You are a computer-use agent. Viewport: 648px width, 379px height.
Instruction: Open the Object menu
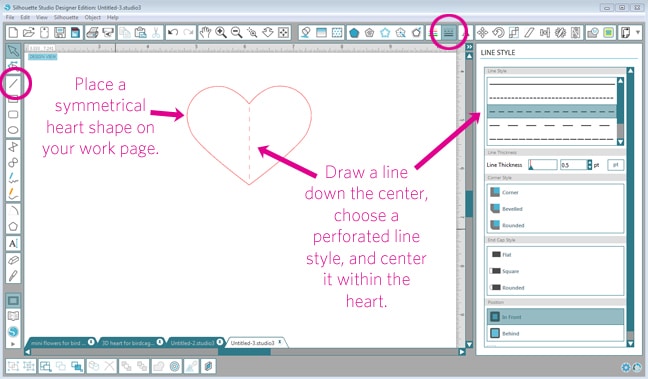93,17
